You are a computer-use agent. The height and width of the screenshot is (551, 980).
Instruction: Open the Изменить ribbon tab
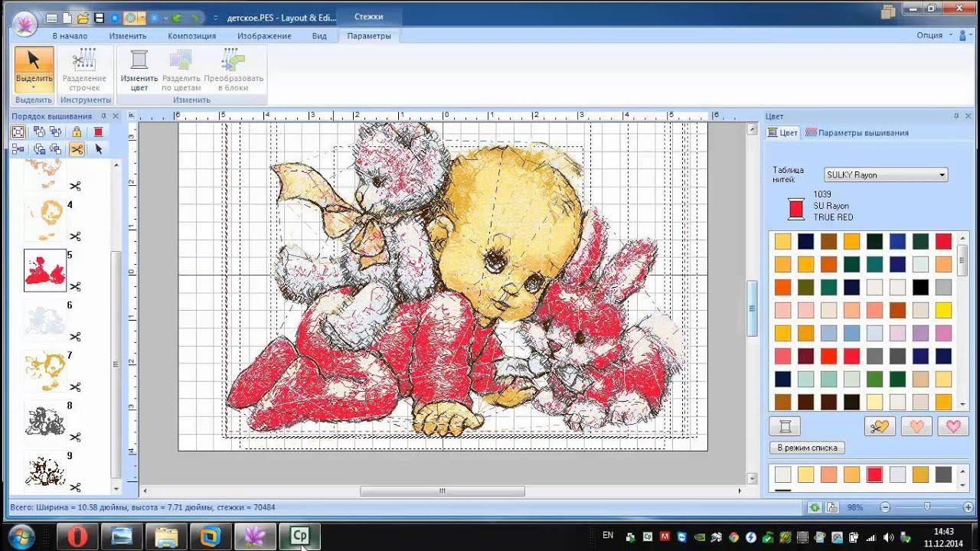pyautogui.click(x=128, y=36)
